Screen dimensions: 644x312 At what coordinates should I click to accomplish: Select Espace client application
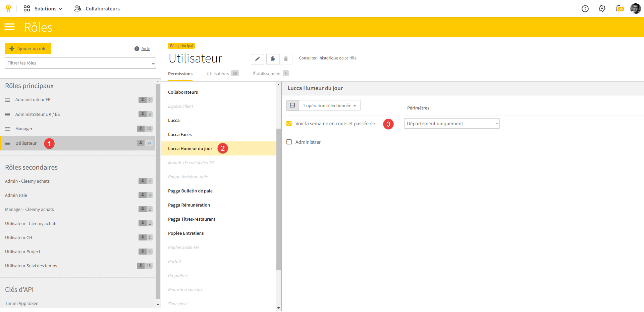click(x=218, y=106)
